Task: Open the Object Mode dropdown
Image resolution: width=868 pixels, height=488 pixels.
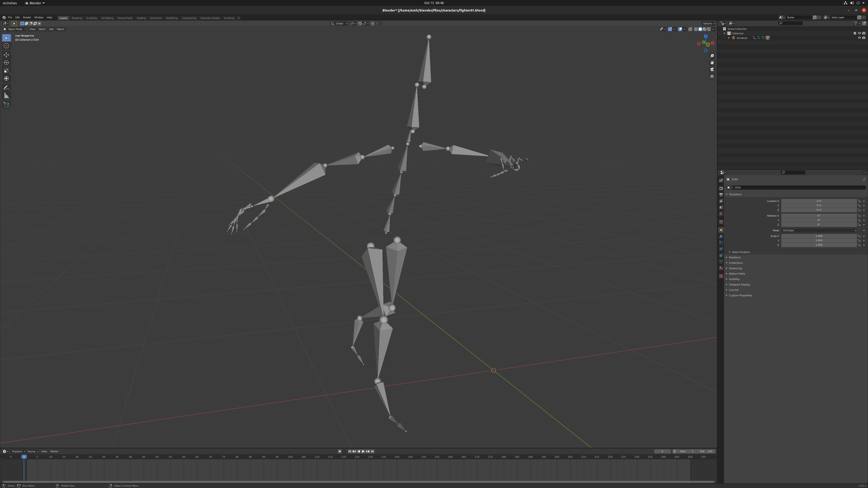Action: coord(14,29)
